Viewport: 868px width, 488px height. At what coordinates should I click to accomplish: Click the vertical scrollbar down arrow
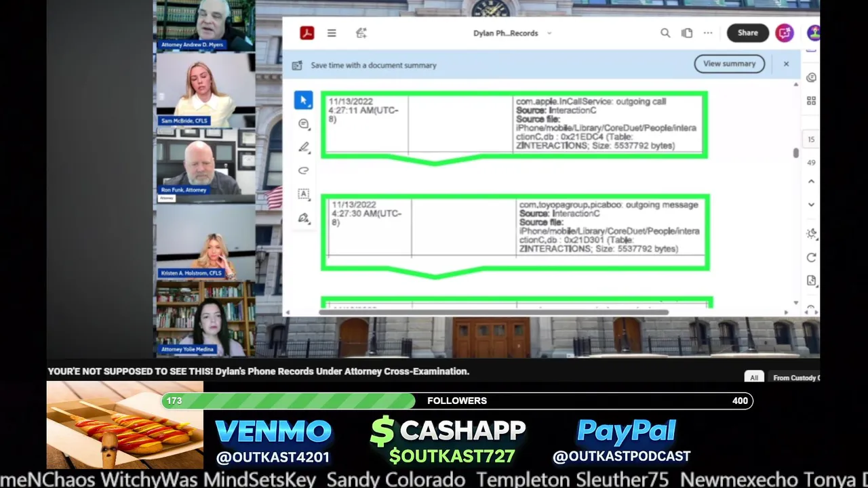point(796,303)
